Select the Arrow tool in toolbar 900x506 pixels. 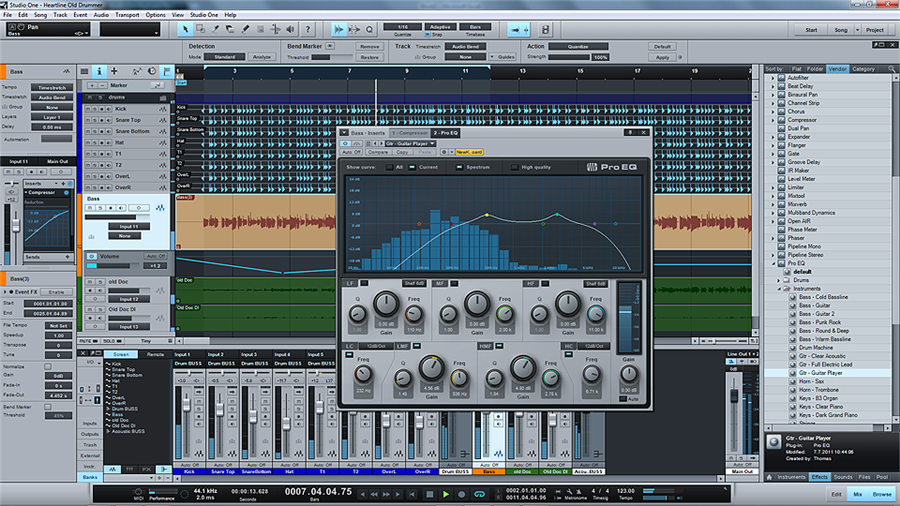click(187, 29)
